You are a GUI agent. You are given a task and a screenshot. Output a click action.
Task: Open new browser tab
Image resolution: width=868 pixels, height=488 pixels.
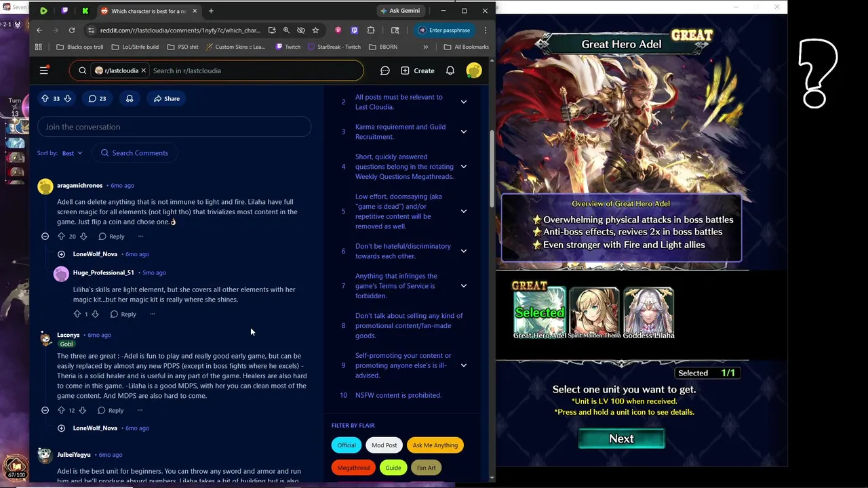coord(211,11)
